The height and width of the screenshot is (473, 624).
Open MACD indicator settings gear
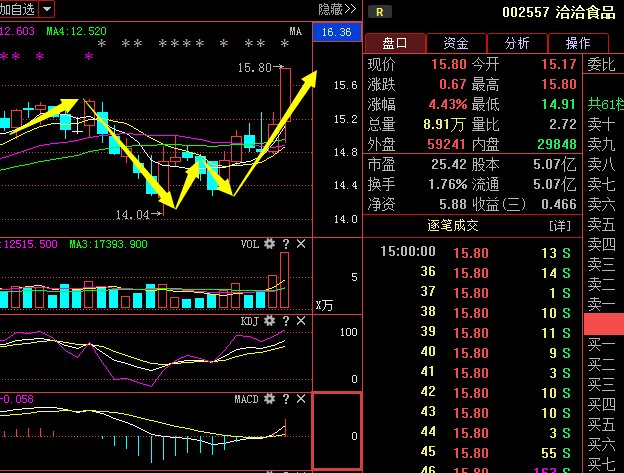pos(269,399)
